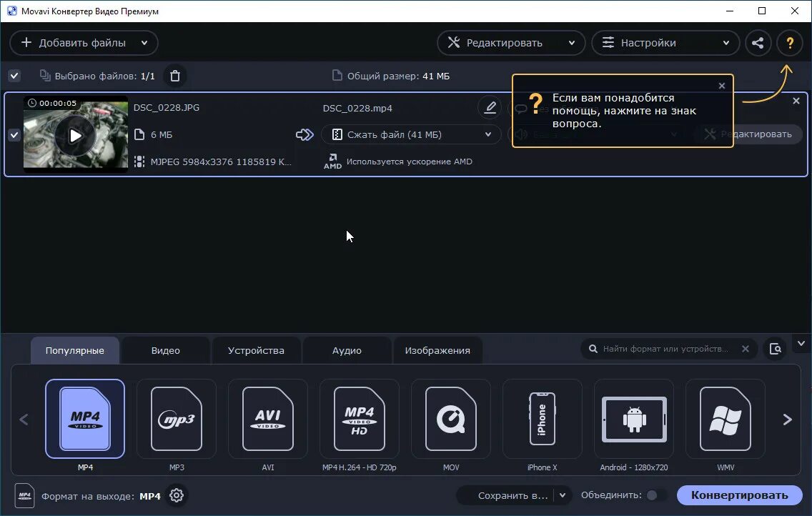Rename output file with pencil icon
The height and width of the screenshot is (516, 812).
[x=490, y=108]
